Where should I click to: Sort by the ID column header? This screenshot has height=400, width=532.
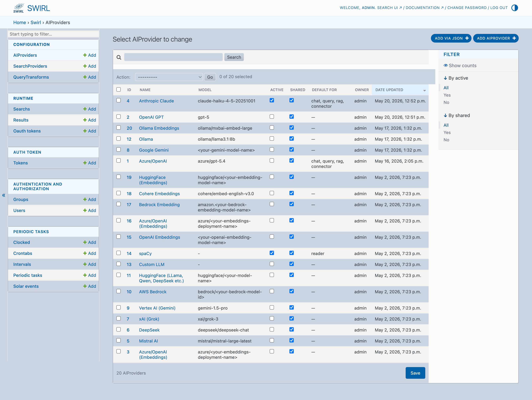[x=129, y=90]
